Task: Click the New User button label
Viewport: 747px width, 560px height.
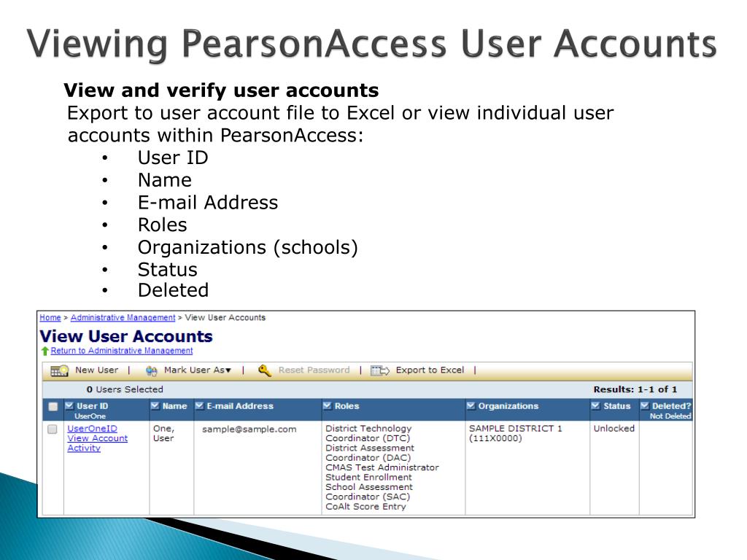Action: (x=97, y=370)
